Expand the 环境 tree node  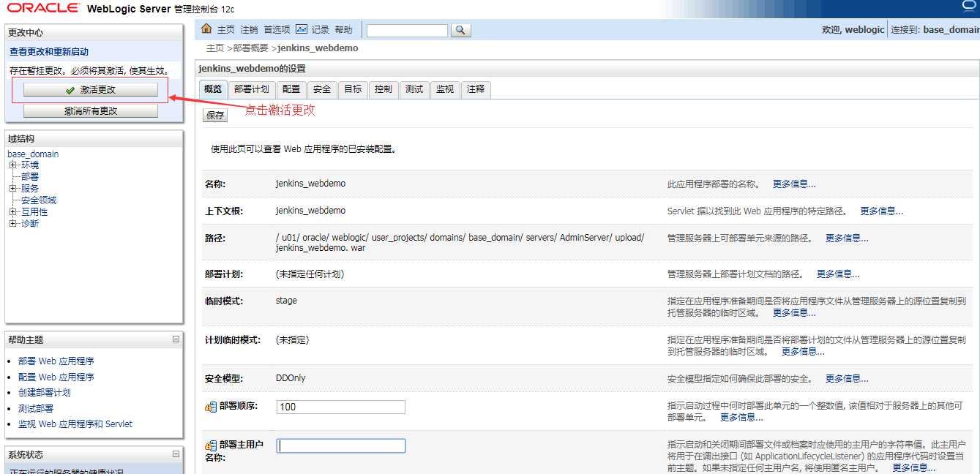pos(12,165)
